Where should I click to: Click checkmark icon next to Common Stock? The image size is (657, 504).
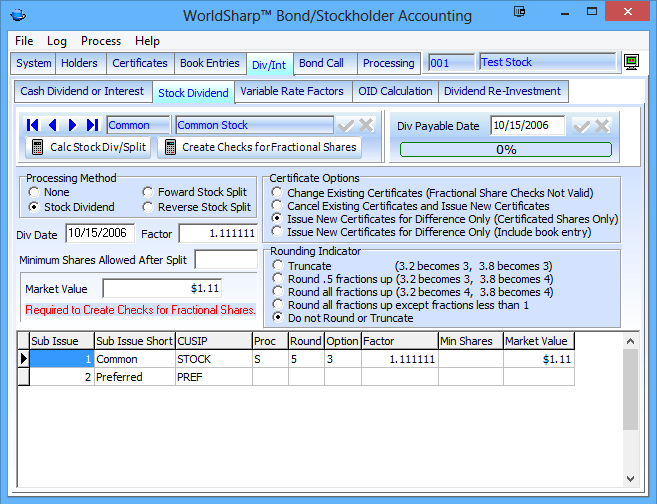(346, 125)
